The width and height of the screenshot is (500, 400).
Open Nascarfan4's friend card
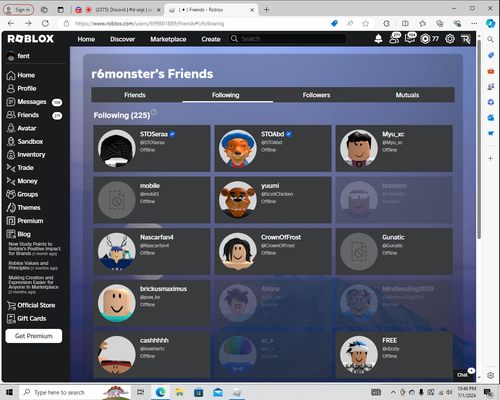[x=152, y=251]
